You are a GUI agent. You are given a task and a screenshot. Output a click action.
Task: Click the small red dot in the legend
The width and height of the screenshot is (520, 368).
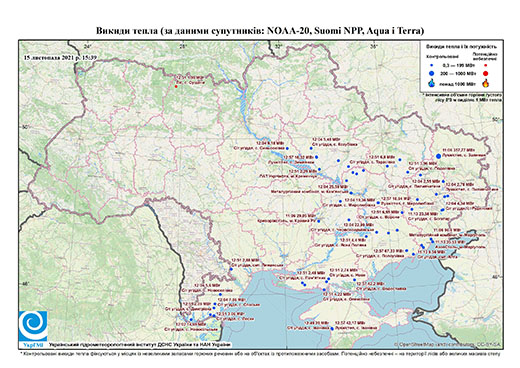tap(486, 65)
